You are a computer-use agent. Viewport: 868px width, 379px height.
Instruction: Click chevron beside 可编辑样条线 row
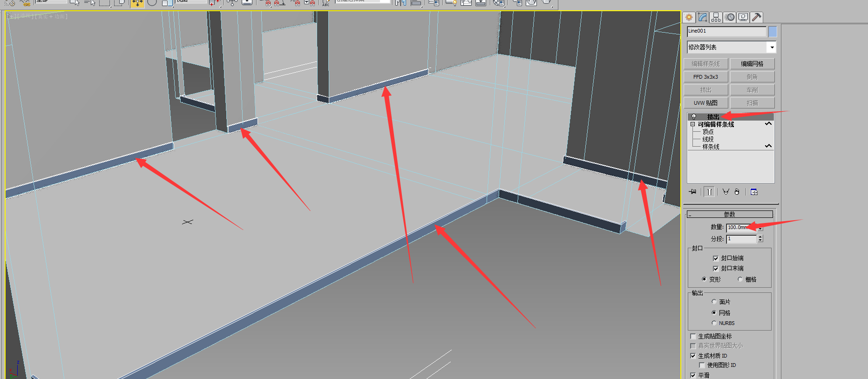768,124
